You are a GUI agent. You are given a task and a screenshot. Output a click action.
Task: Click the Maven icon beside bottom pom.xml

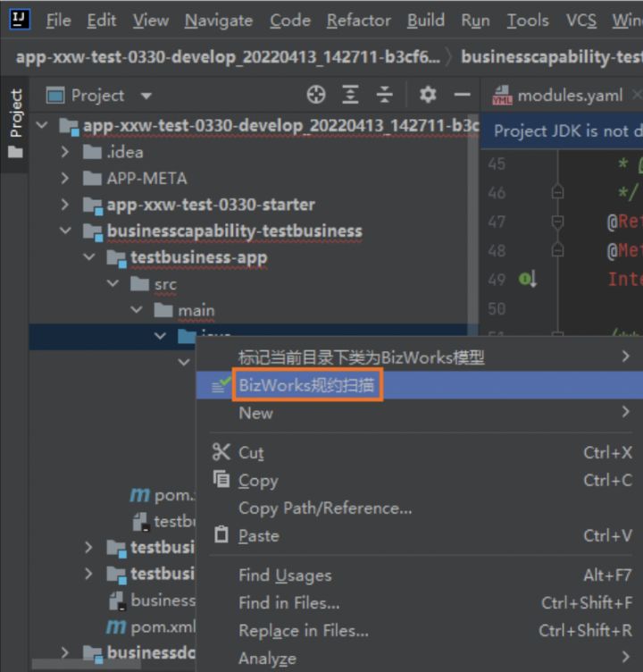(116, 627)
